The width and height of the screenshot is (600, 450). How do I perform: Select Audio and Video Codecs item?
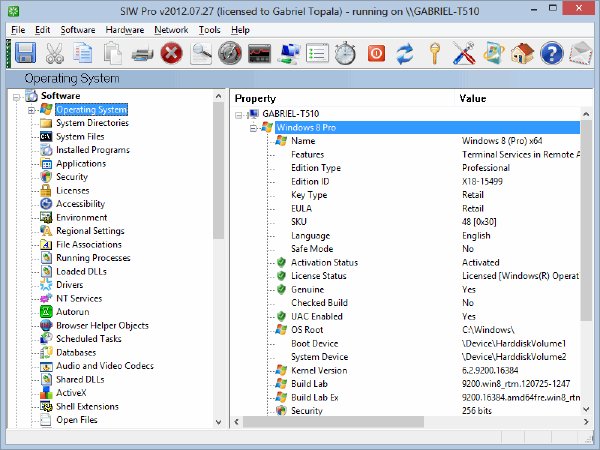105,366
